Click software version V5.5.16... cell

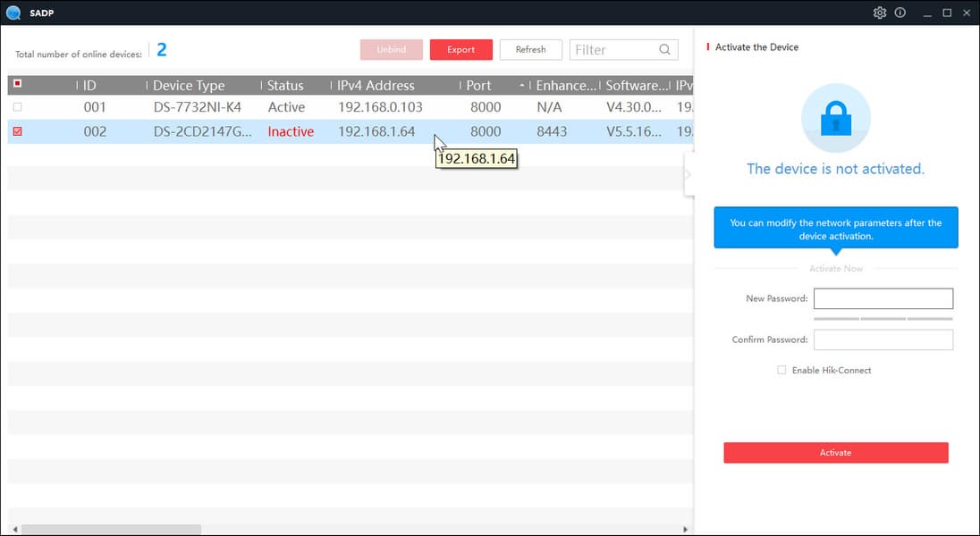634,131
